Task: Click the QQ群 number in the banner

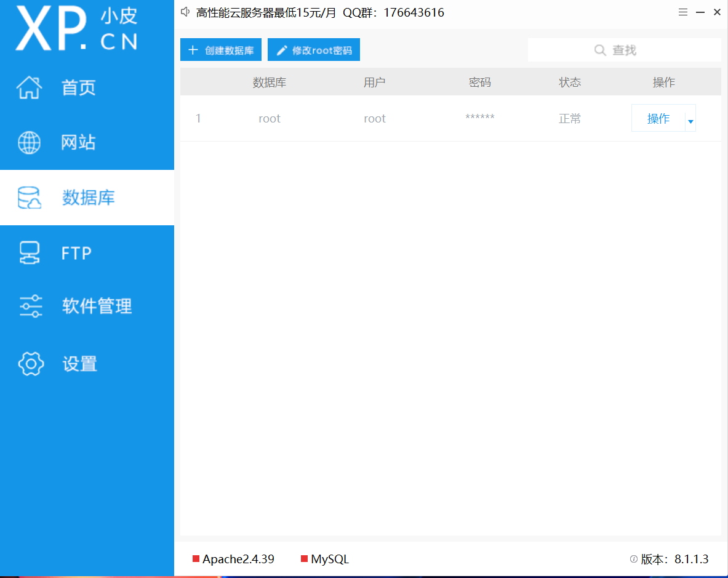Action: [414, 12]
